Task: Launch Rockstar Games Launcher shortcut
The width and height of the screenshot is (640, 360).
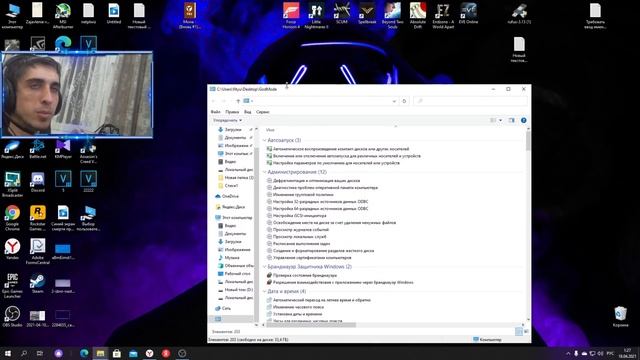Action: point(38,218)
